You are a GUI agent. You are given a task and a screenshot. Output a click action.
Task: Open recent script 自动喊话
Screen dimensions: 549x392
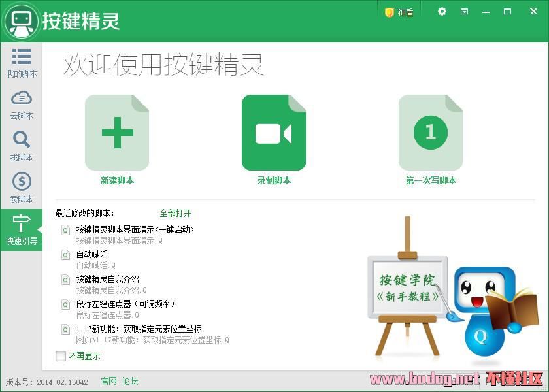(92, 254)
